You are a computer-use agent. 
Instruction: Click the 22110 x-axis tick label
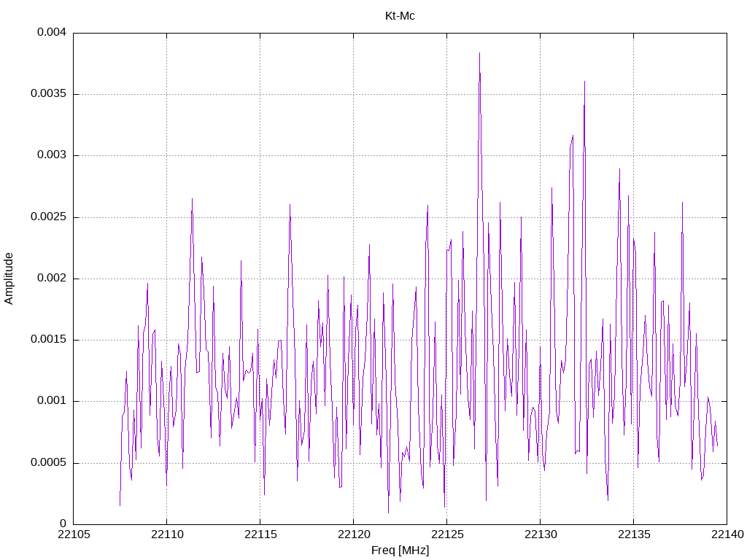(x=167, y=534)
